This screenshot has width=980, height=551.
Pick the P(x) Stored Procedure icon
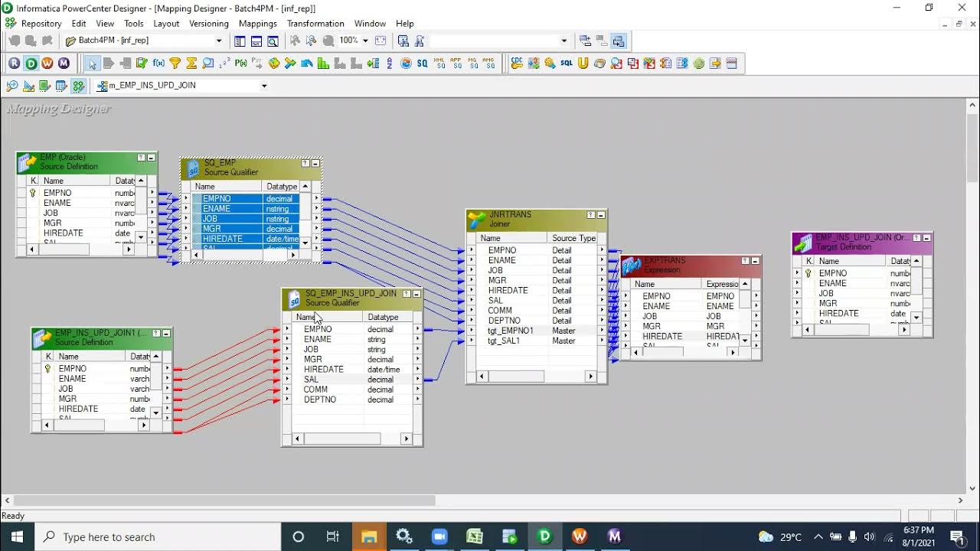click(x=241, y=64)
